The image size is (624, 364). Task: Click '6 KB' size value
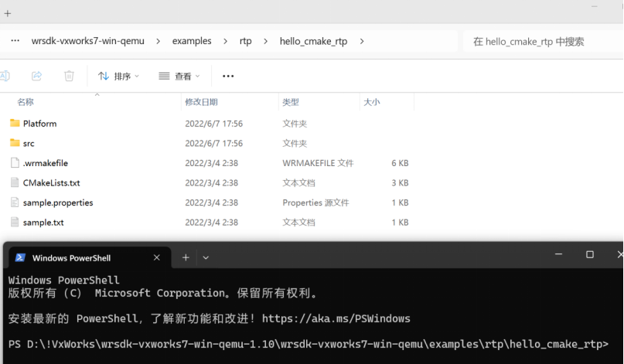pyautogui.click(x=400, y=163)
